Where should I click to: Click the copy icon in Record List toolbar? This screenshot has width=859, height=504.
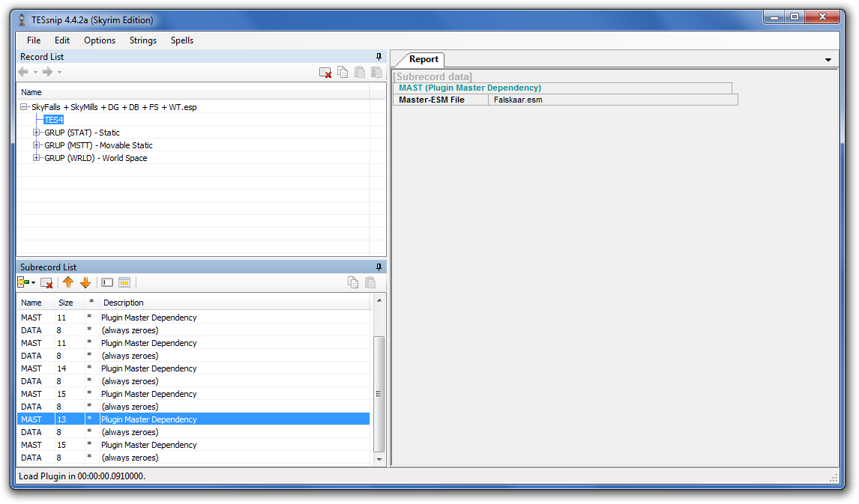343,72
